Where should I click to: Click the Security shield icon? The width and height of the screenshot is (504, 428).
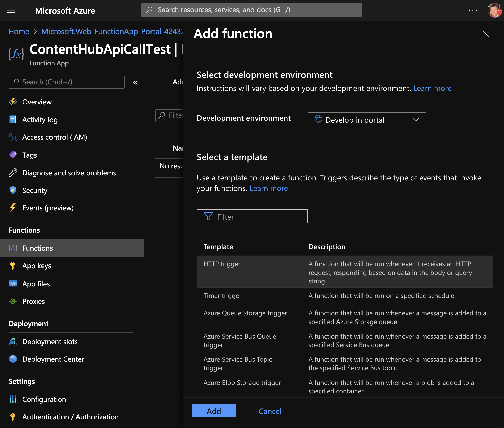coord(13,190)
